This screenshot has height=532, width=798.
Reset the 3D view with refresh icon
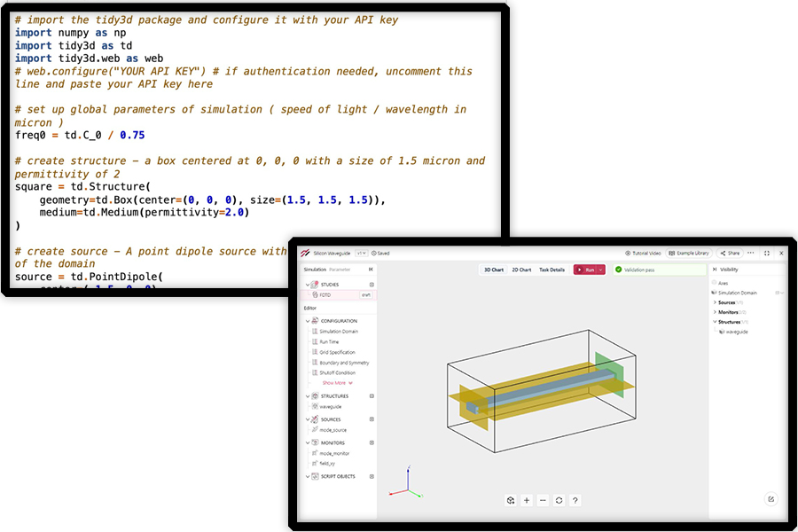tap(559, 500)
